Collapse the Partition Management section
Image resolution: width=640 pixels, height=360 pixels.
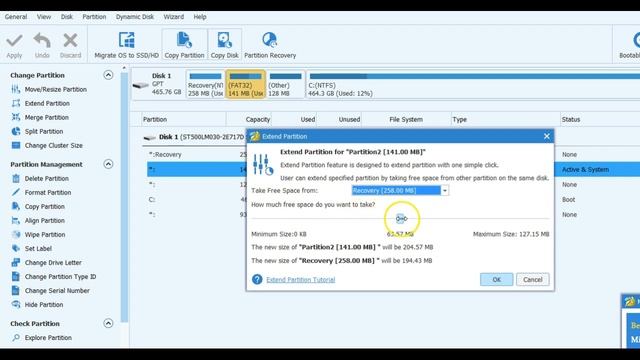108,164
